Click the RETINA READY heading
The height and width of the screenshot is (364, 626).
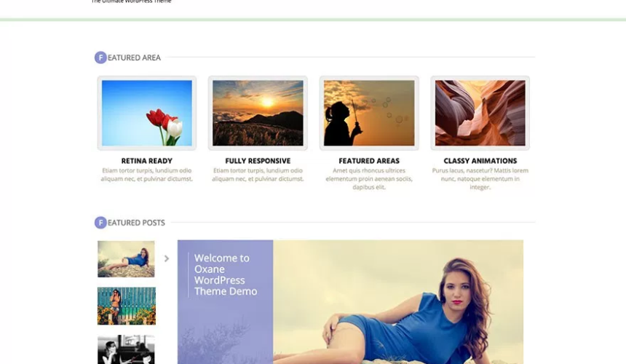click(147, 161)
